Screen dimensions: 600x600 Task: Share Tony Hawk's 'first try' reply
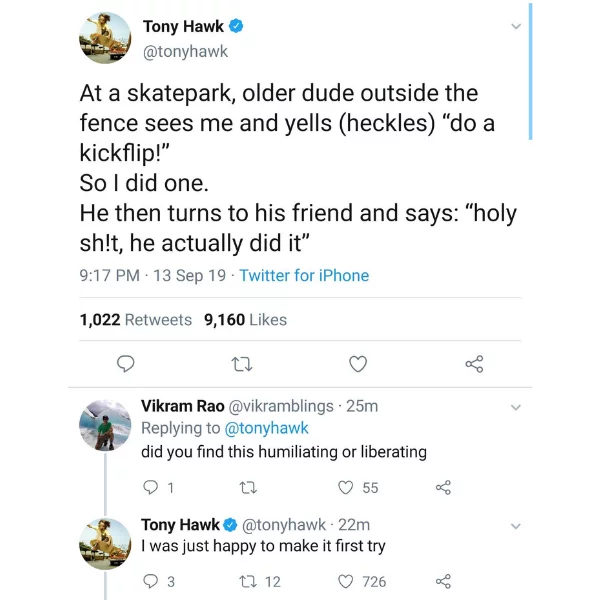(x=443, y=581)
